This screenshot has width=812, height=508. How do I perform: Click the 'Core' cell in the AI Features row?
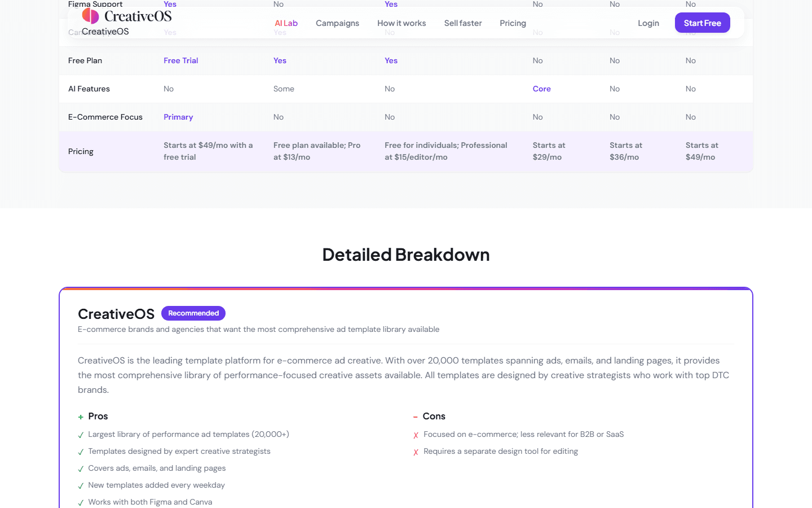[x=542, y=89]
